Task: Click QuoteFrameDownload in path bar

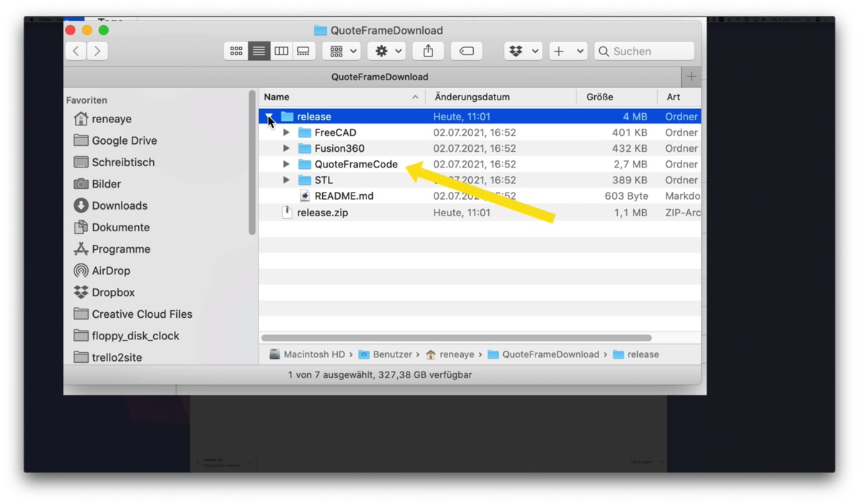Action: [x=543, y=354]
